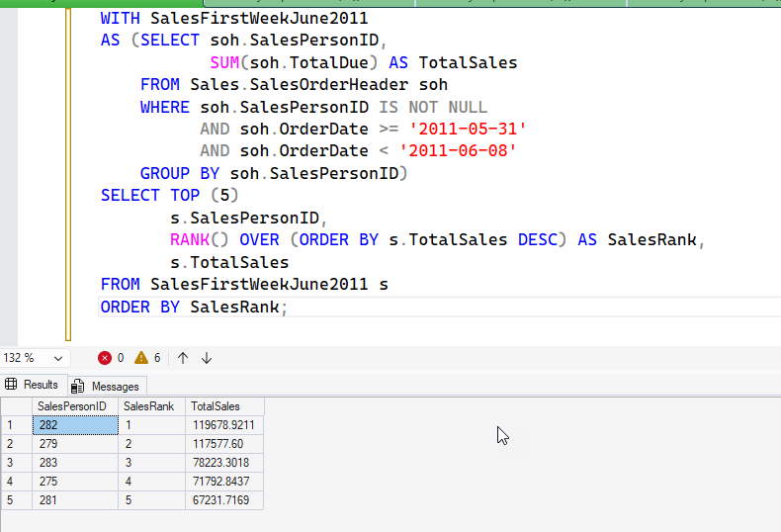This screenshot has width=781, height=532.
Task: Click the SalesPersonID column header
Action: point(74,406)
